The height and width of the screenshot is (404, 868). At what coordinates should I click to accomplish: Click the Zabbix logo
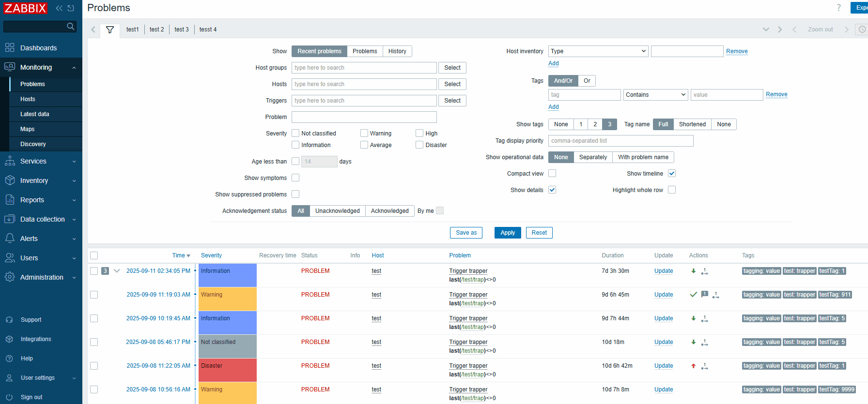tap(25, 8)
